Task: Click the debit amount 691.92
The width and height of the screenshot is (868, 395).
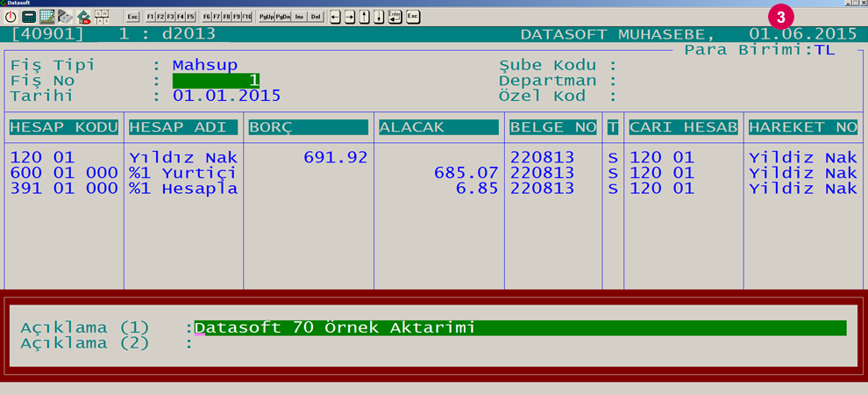Action: [336, 158]
